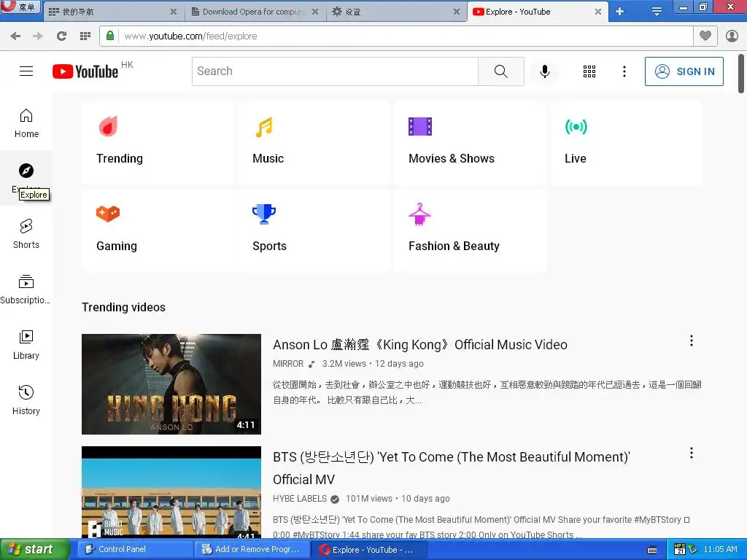Image resolution: width=747 pixels, height=560 pixels.
Task: Open the Windows start button
Action: click(34, 550)
